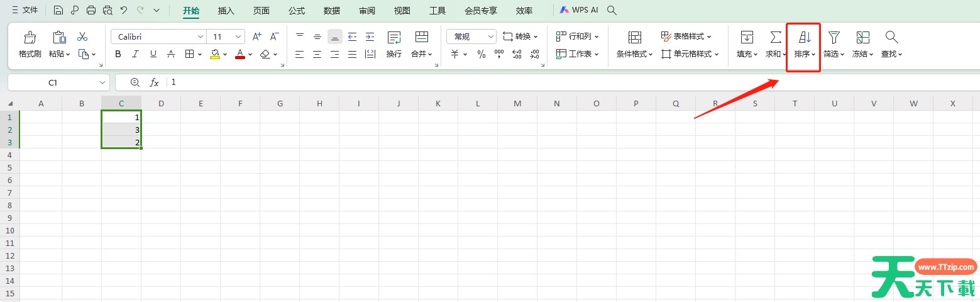Click the scissors Cut icon
Screen dimensions: 980x302
[82, 37]
